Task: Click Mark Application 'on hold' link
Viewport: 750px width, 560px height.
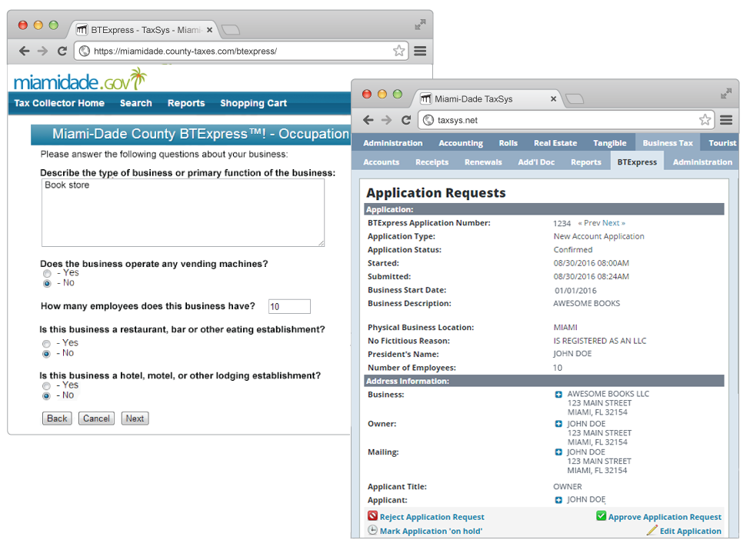Action: click(x=431, y=531)
